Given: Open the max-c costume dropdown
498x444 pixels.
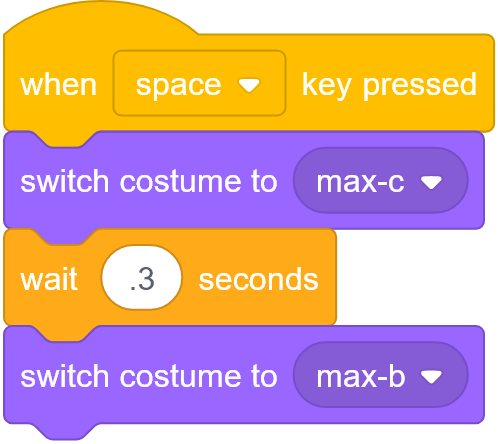Looking at the screenshot, I should (381, 180).
